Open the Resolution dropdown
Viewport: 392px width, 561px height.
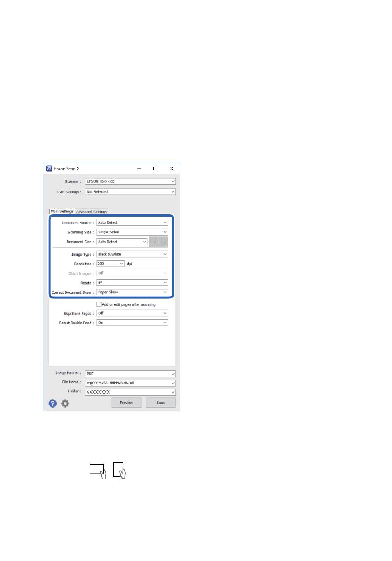click(x=110, y=264)
